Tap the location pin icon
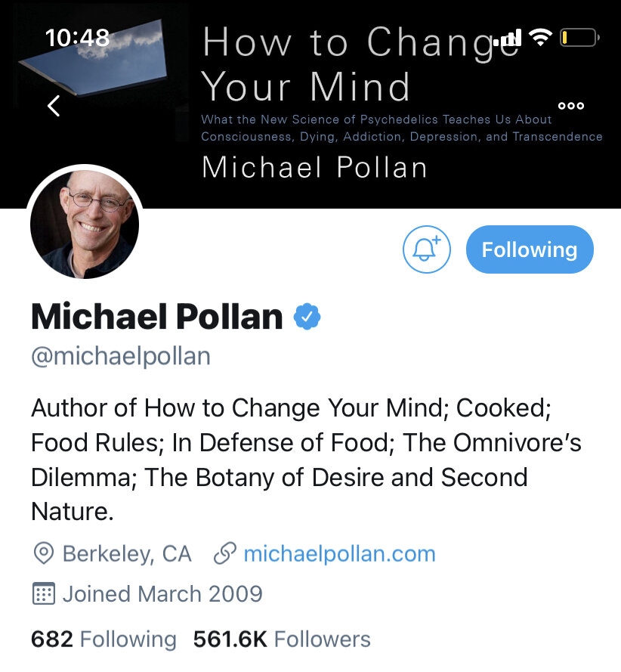 click(44, 554)
